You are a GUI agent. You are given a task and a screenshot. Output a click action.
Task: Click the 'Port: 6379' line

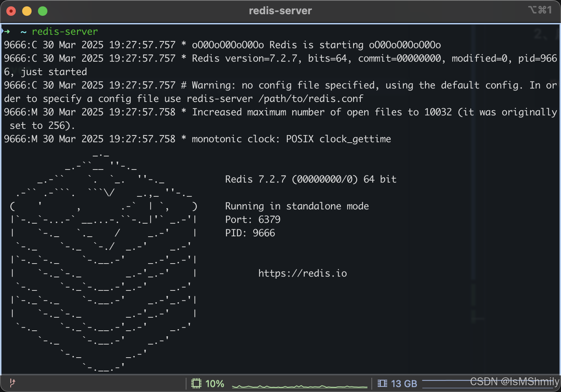253,220
